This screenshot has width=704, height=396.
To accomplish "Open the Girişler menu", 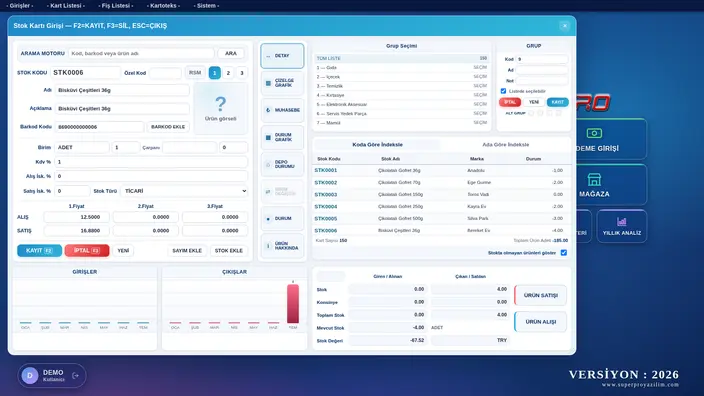I will (20, 6).
